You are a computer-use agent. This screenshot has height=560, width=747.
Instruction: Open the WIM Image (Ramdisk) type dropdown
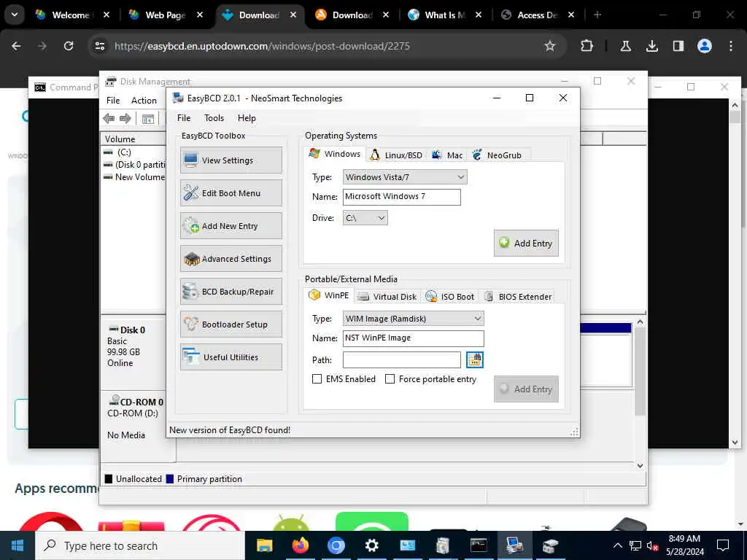[x=414, y=319]
